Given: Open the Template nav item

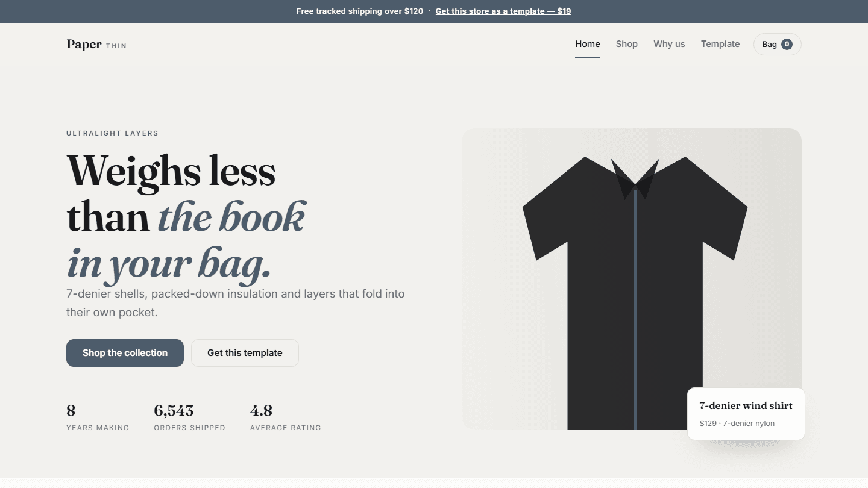Looking at the screenshot, I should pos(720,44).
